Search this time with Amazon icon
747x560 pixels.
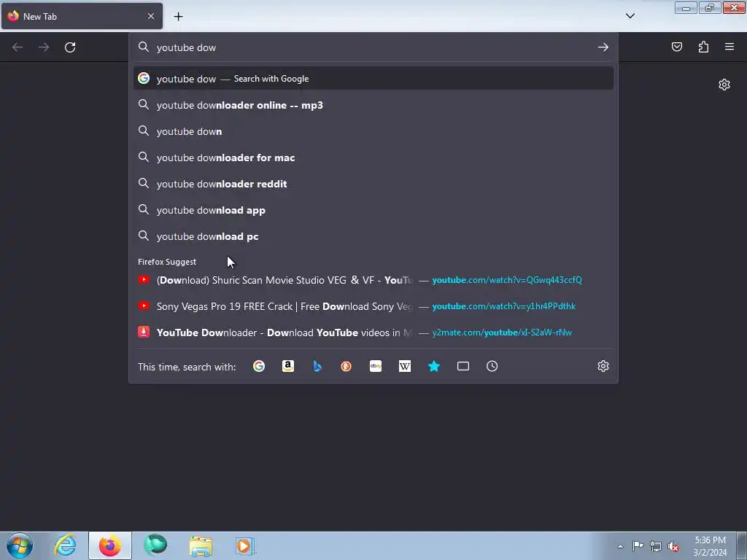(287, 366)
